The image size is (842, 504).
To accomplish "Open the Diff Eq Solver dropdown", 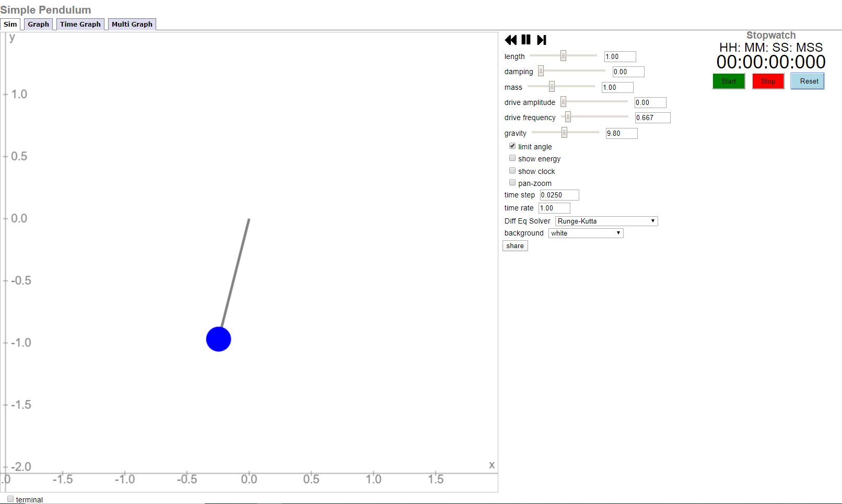I will [x=606, y=221].
